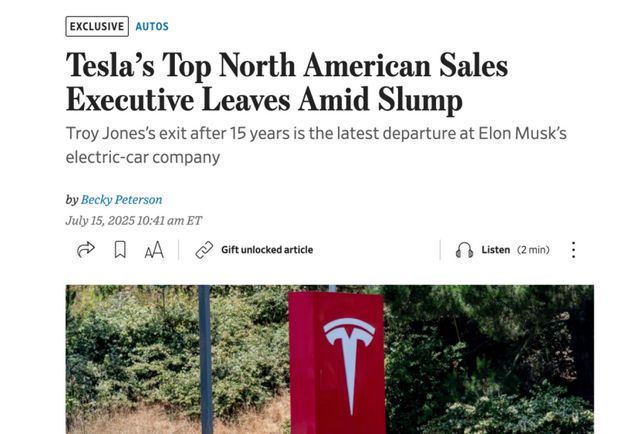The width and height of the screenshot is (640, 434).
Task: Click the chain link gift icon
Action: coord(204,250)
